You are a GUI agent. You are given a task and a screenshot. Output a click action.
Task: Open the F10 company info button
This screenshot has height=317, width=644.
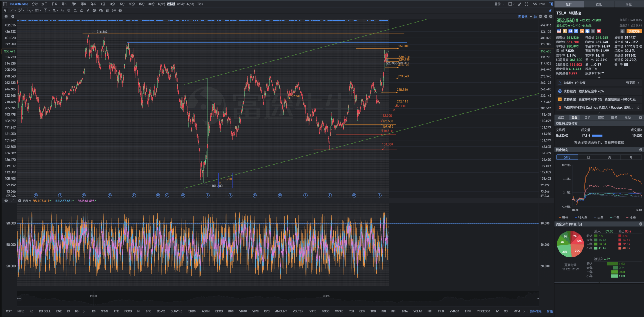542,4
